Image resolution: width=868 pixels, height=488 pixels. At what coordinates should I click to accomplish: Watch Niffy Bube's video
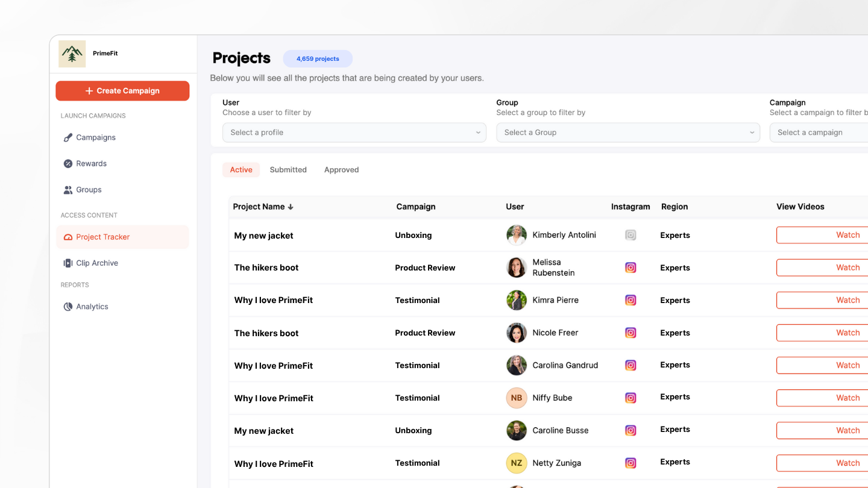click(822, 398)
